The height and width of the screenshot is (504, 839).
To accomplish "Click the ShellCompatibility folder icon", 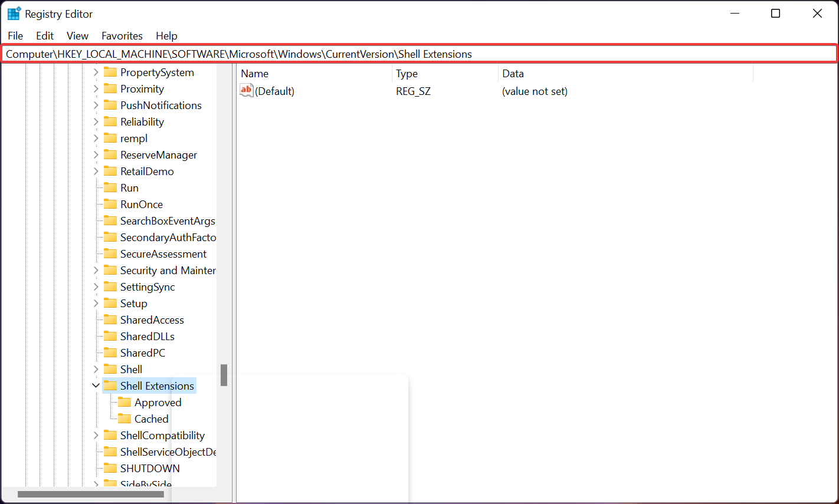I will [110, 435].
